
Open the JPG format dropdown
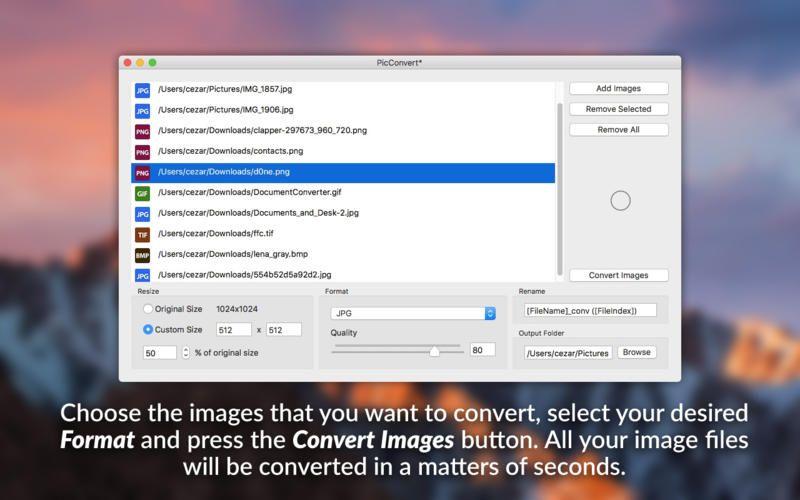tap(413, 313)
